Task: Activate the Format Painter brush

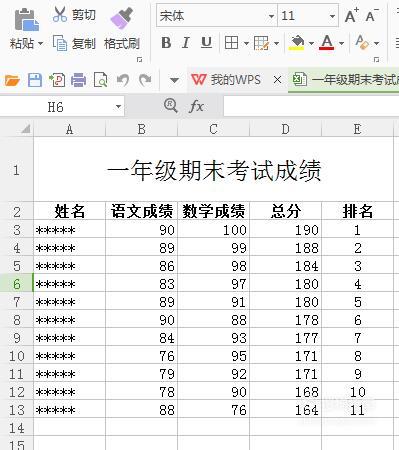Action: [x=122, y=19]
